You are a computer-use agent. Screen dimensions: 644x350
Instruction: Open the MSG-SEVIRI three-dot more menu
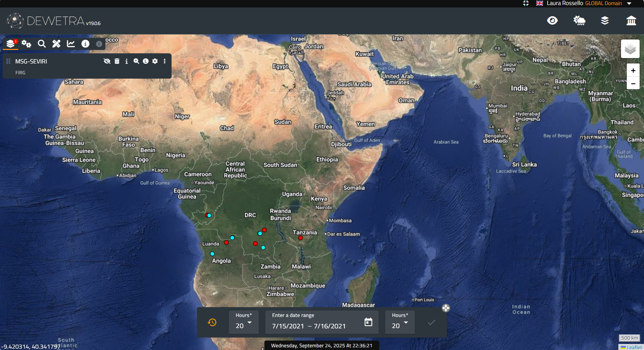pyautogui.click(x=164, y=61)
